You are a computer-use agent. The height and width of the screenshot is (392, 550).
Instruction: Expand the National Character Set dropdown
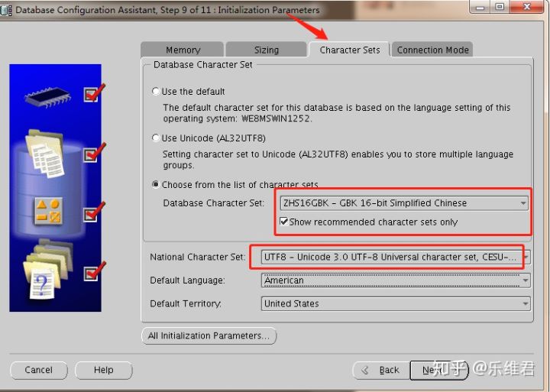coord(396,257)
